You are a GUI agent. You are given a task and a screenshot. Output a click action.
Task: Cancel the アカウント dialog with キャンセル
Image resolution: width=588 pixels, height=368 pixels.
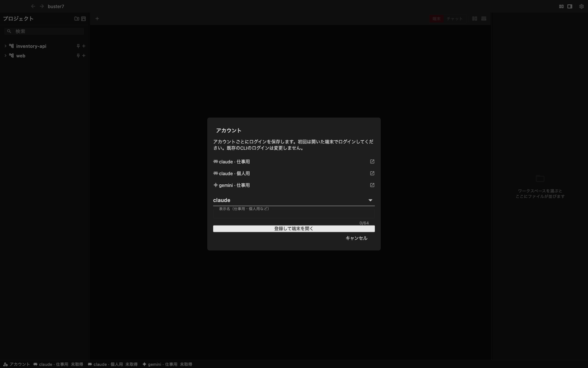click(356, 238)
